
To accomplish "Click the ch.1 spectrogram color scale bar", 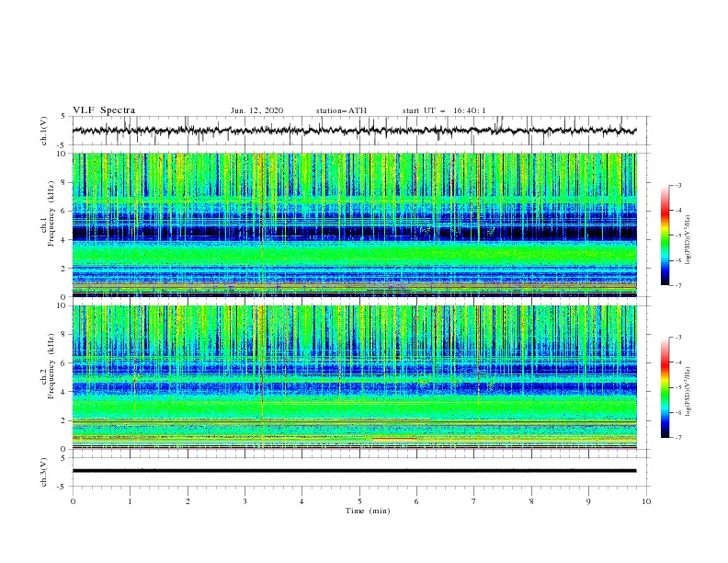I will (665, 236).
